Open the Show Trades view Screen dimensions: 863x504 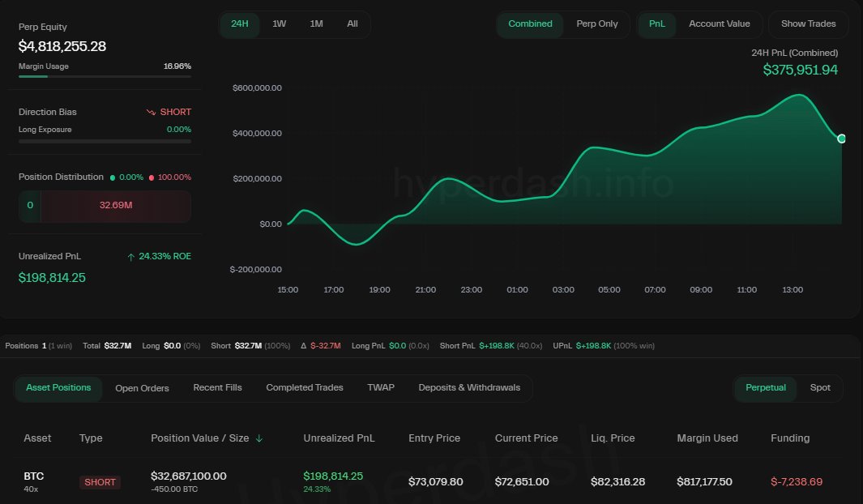click(x=808, y=23)
